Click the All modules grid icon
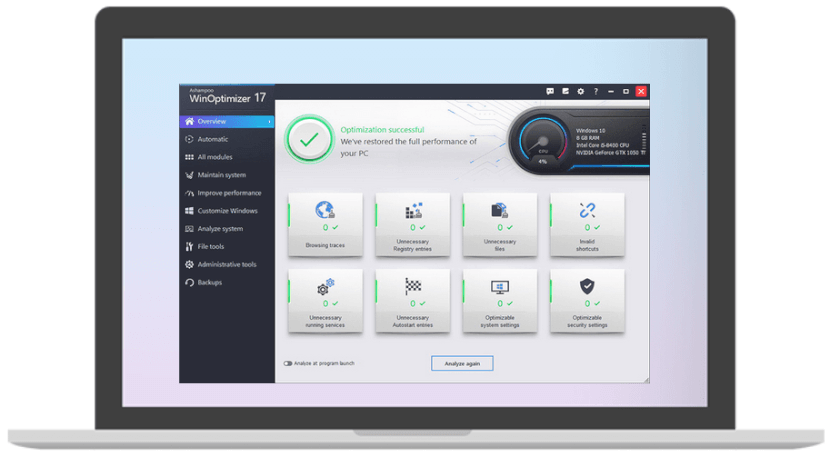The image size is (830, 457). [x=190, y=157]
